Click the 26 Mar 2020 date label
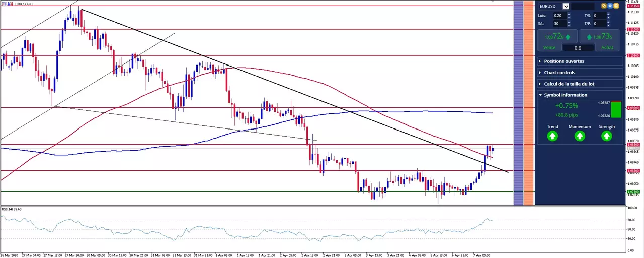644x258 pixels. coord(10,255)
